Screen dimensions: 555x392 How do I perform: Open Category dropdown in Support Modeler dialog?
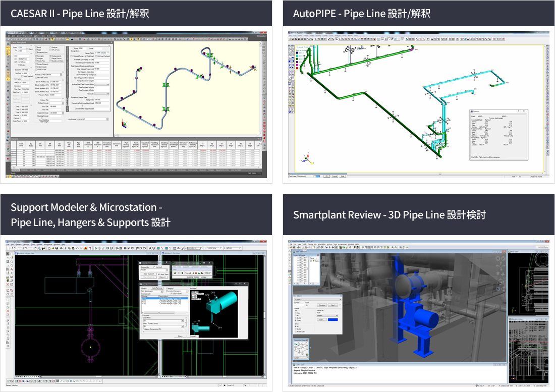click(177, 291)
